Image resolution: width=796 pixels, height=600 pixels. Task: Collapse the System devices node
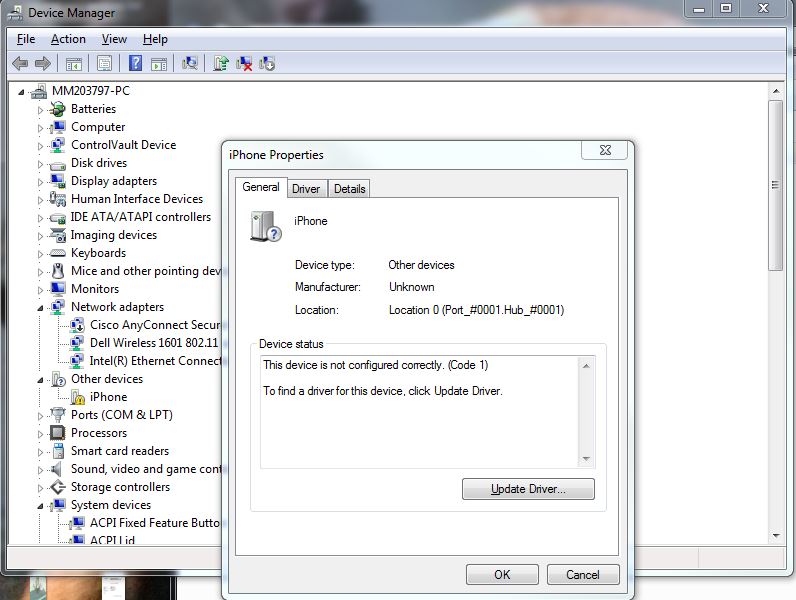coord(40,506)
